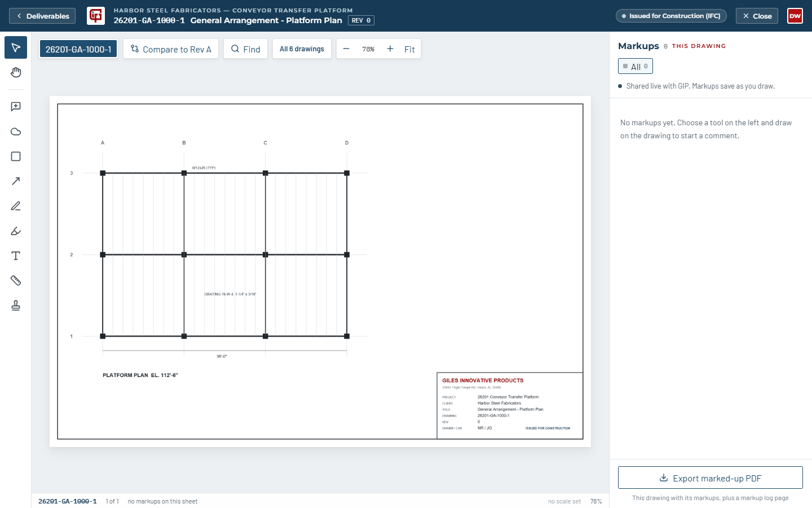The image size is (812, 508).
Task: Show All 6 drawings
Action: pos(302,49)
